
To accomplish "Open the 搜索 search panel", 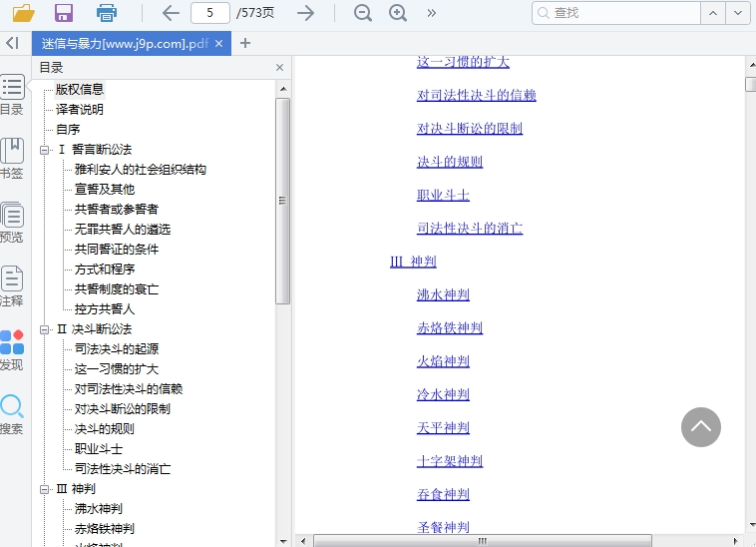I will tap(12, 414).
